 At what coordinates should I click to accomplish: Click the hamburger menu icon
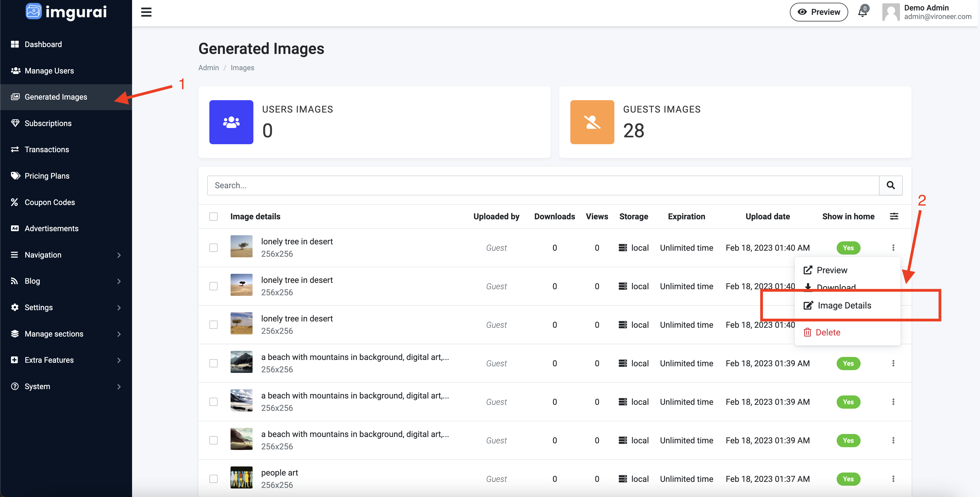[146, 12]
